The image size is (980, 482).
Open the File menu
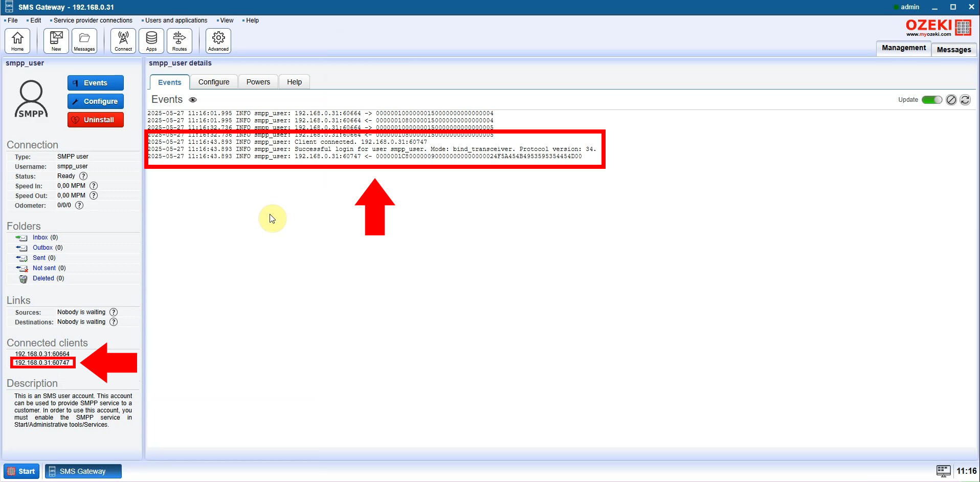(x=12, y=20)
